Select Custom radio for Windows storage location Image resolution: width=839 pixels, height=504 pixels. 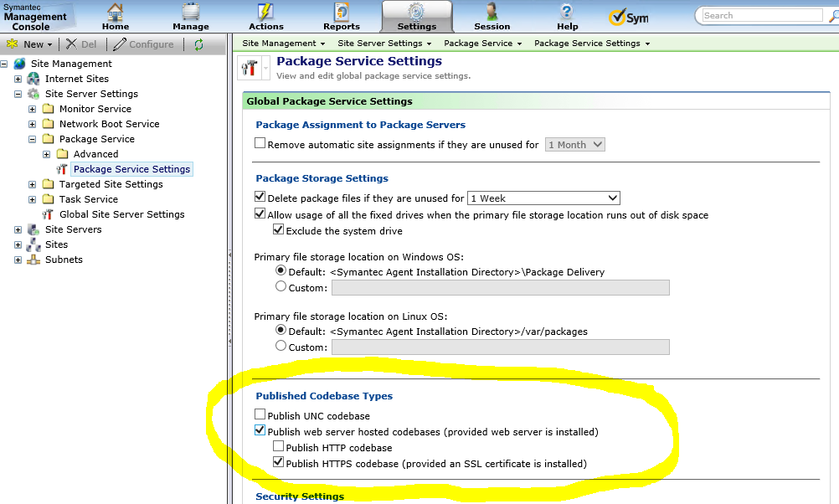281,286
